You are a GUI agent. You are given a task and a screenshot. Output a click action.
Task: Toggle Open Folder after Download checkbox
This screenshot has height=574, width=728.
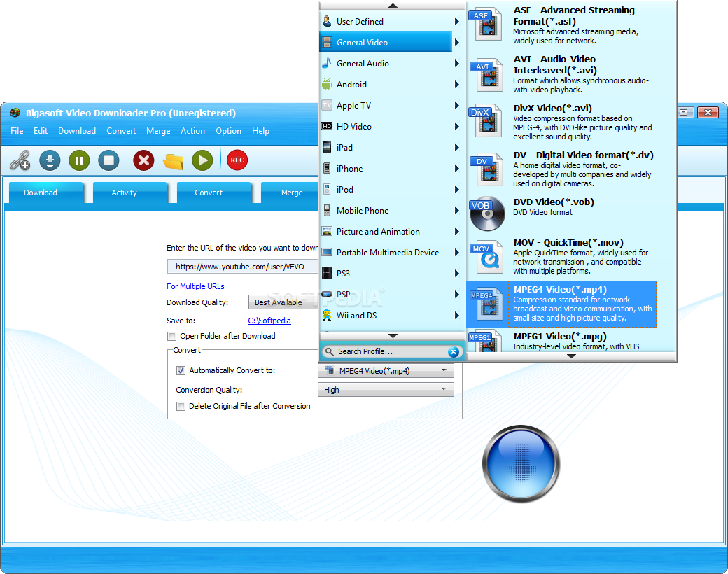click(171, 336)
